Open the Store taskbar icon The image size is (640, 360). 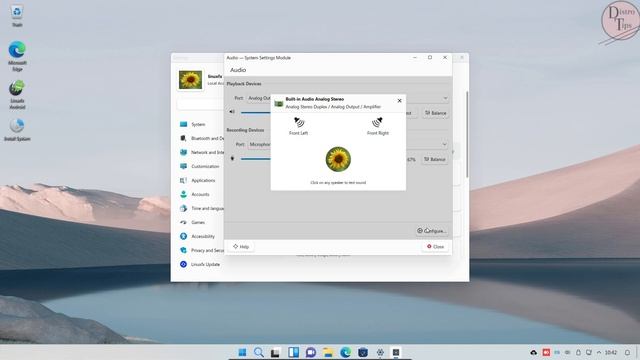pyautogui.click(x=362, y=352)
